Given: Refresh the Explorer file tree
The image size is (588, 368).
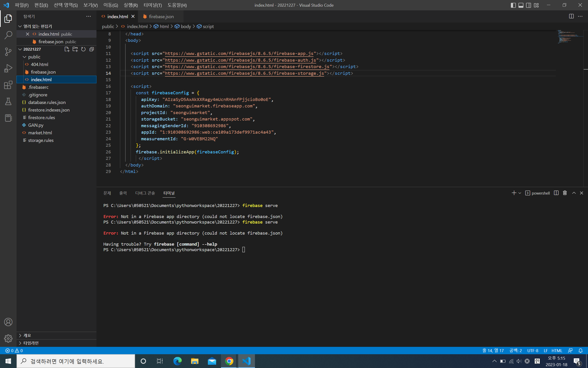Looking at the screenshot, I should [83, 49].
